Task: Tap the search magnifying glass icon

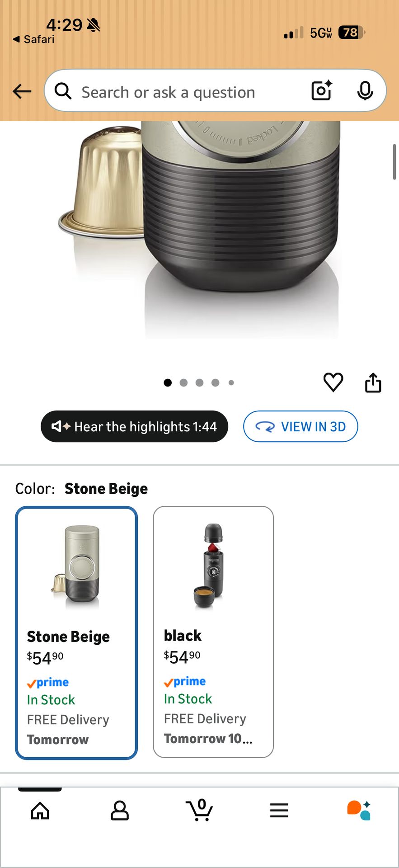Action: point(63,91)
